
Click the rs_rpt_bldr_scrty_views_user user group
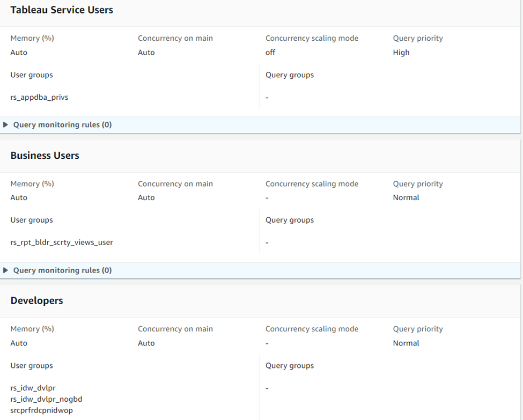pos(62,242)
